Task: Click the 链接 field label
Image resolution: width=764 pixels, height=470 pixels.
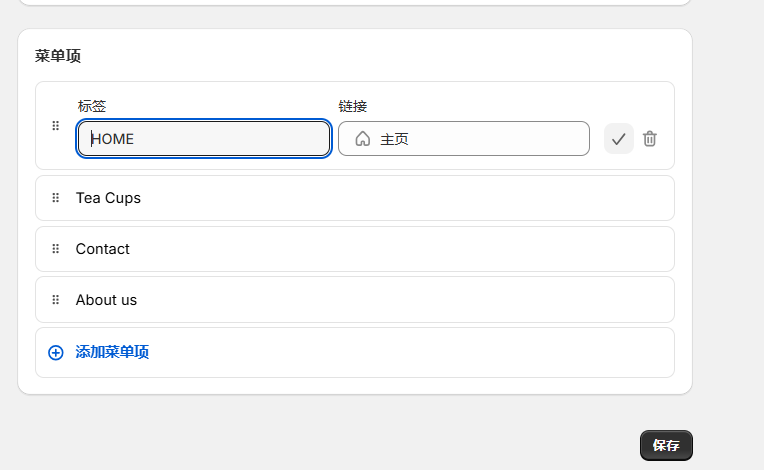Action: point(352,106)
